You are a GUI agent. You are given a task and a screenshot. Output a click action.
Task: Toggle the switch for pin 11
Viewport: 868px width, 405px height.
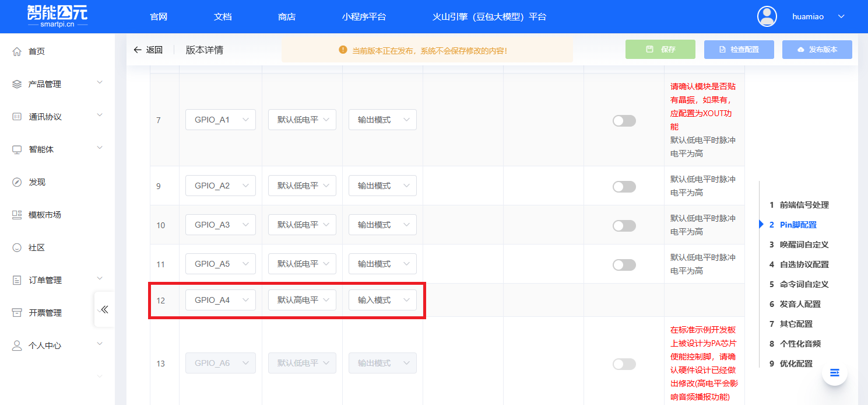[x=624, y=264]
